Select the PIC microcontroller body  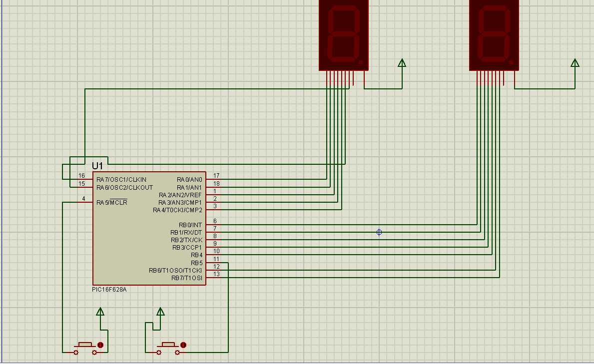point(149,228)
